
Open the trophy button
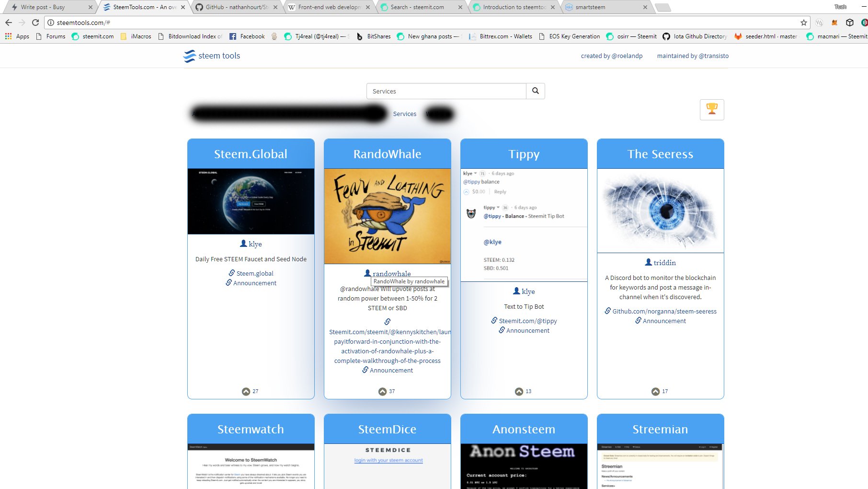click(x=712, y=110)
